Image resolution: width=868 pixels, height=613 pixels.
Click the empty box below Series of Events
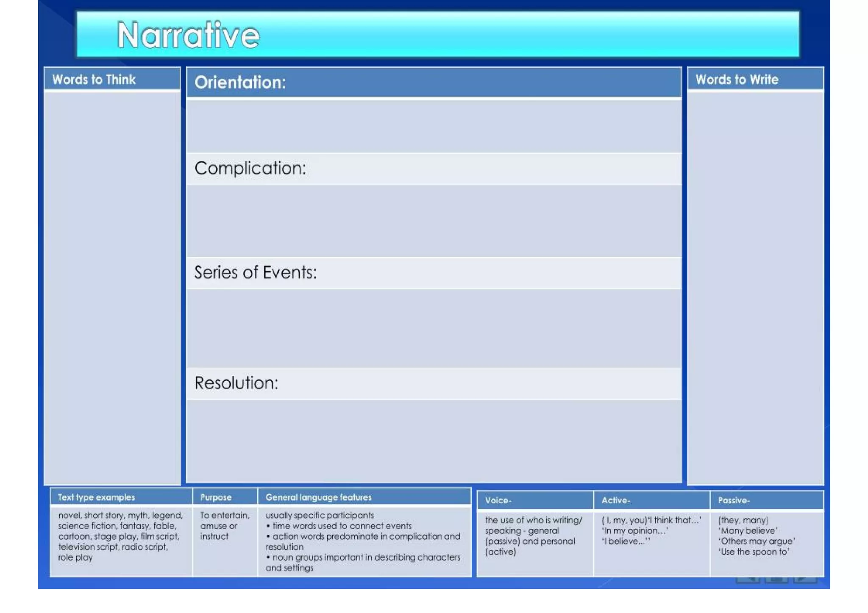pyautogui.click(x=434, y=328)
